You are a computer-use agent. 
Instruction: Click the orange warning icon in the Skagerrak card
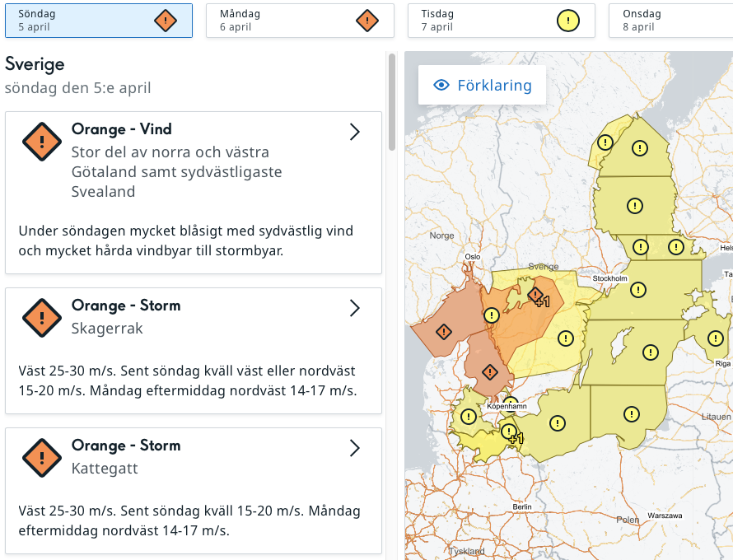click(42, 318)
